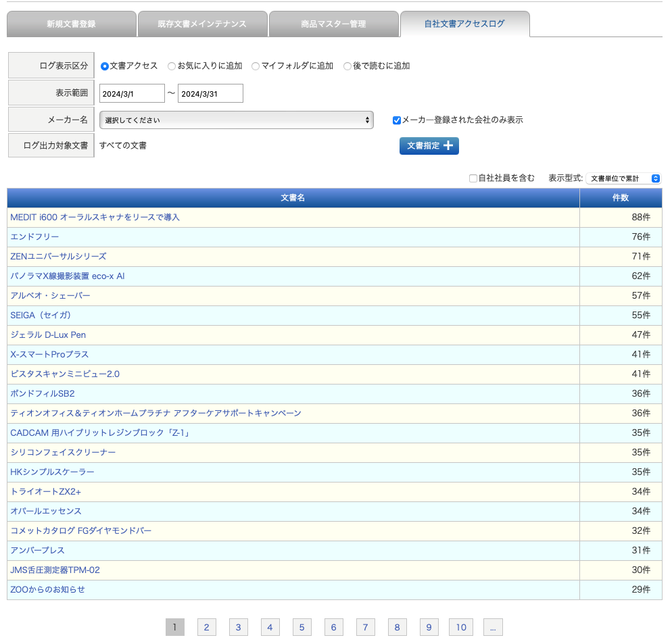Click the 件数 column header
672x644 pixels.
[621, 197]
